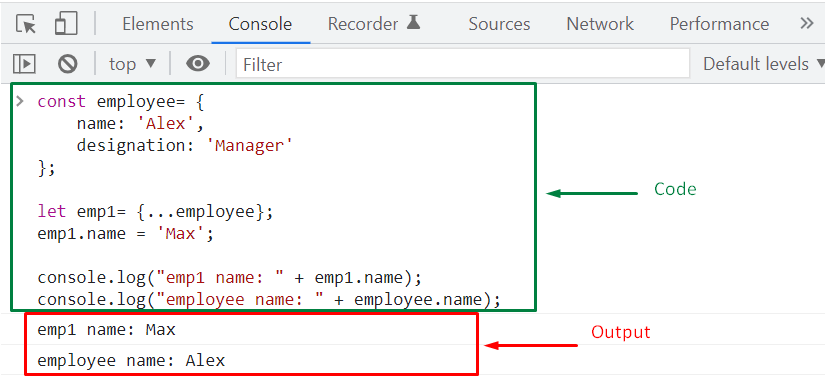Toggle the device toolbar icon

(x=66, y=24)
